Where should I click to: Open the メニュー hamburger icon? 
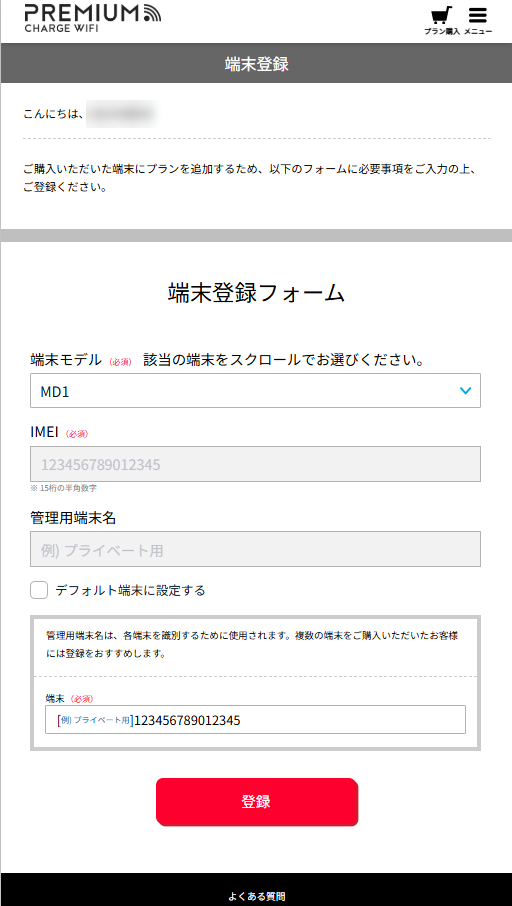(478, 21)
